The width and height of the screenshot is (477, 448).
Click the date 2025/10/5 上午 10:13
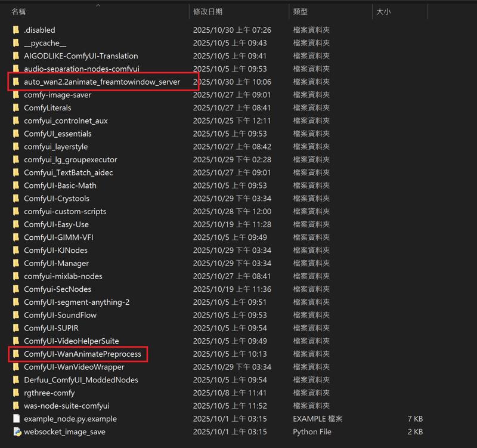pos(230,354)
